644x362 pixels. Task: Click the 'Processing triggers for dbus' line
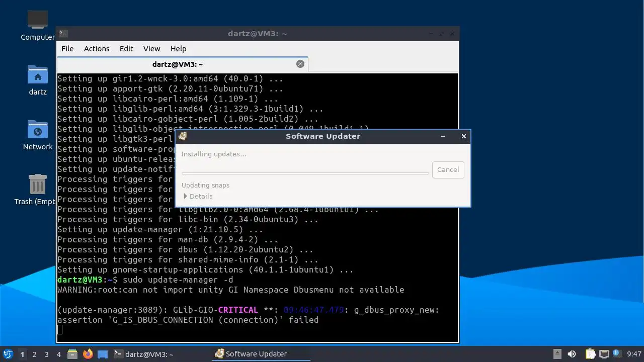click(x=185, y=249)
